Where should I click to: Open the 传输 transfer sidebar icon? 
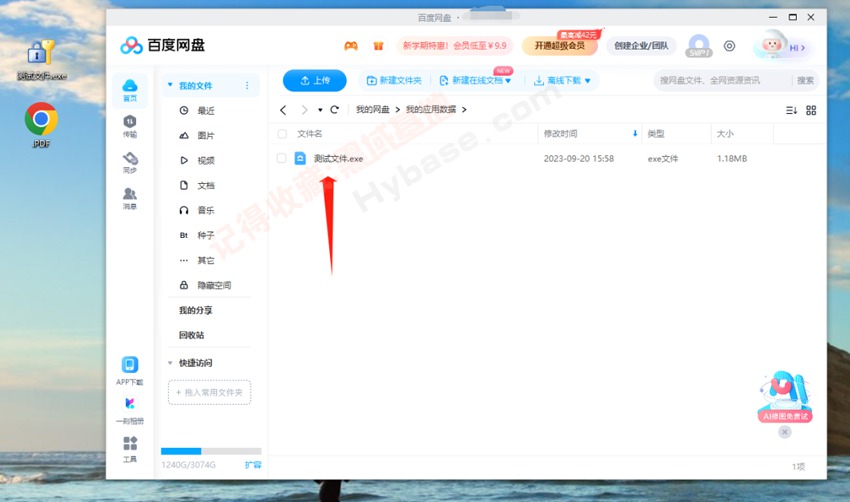coord(130,126)
